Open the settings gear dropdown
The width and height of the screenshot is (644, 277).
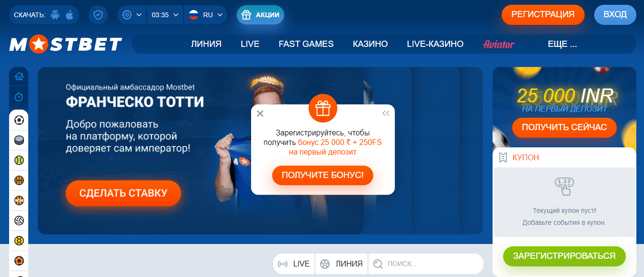(x=132, y=15)
